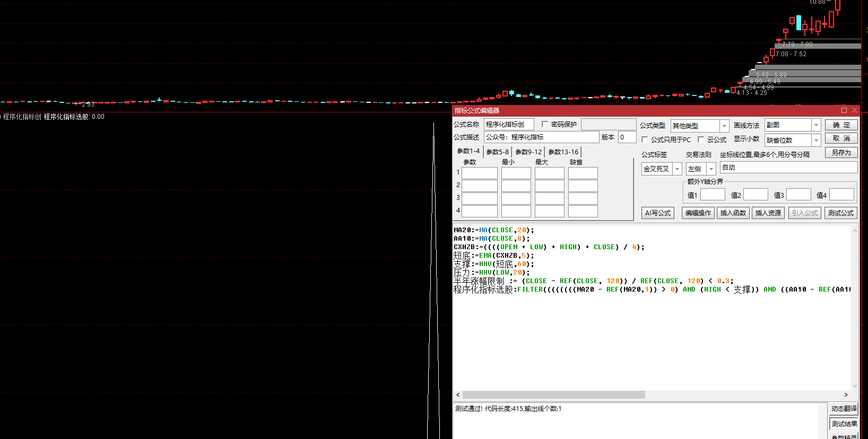Screen dimensions: 868x439
Task: Open the 动态翻译 panel
Action: tap(844, 409)
